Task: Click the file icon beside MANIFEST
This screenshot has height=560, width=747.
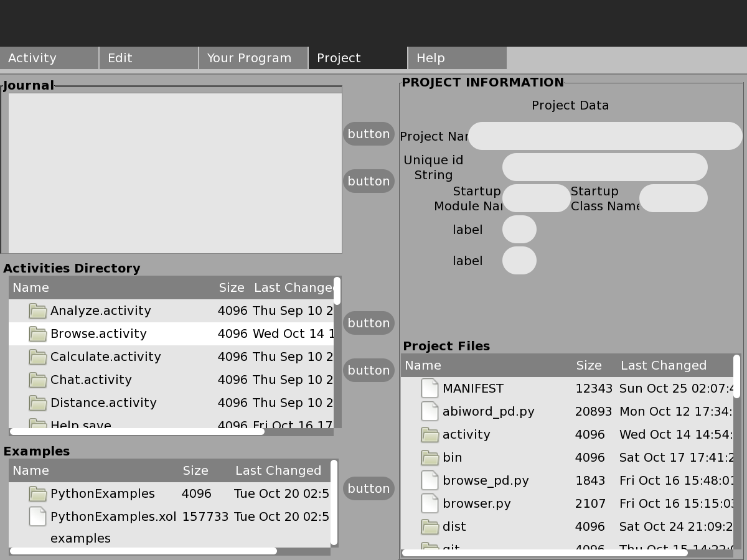Action: click(430, 389)
